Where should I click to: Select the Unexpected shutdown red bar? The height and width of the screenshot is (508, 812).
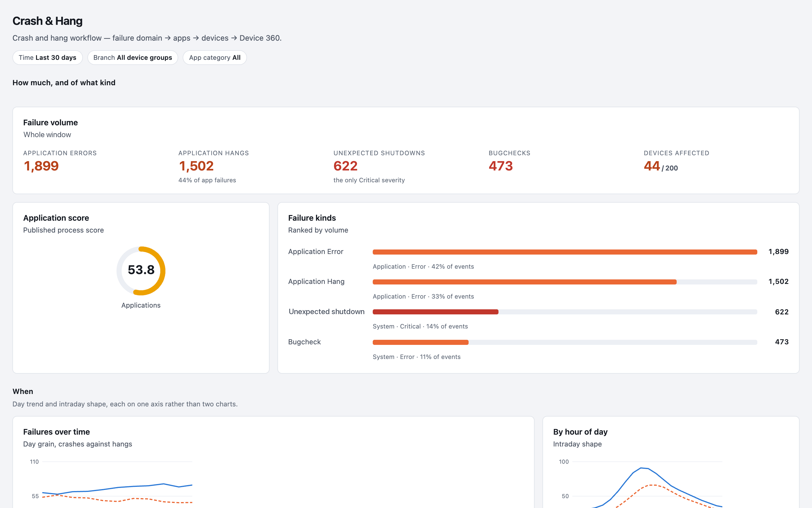436,312
